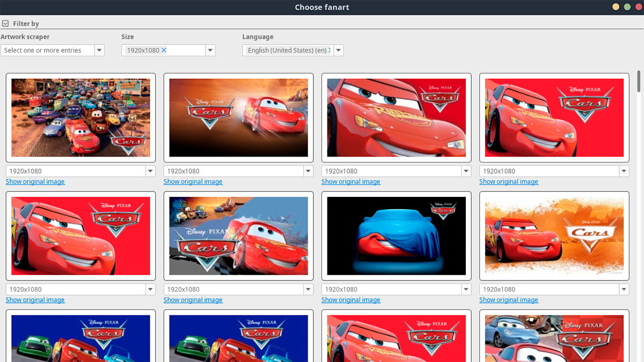Show original image of orange splatter fanart
Screen dimensions: 644x362
508,300
